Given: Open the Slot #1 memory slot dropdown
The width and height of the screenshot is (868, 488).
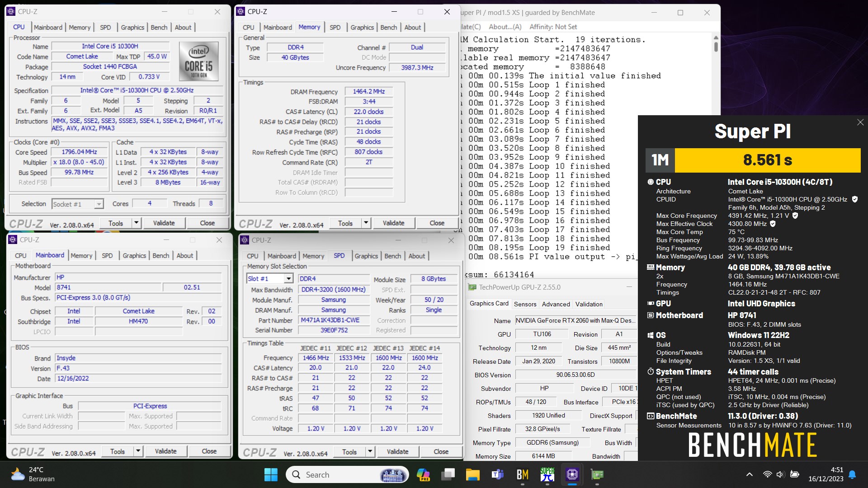Looking at the screenshot, I should 288,279.
